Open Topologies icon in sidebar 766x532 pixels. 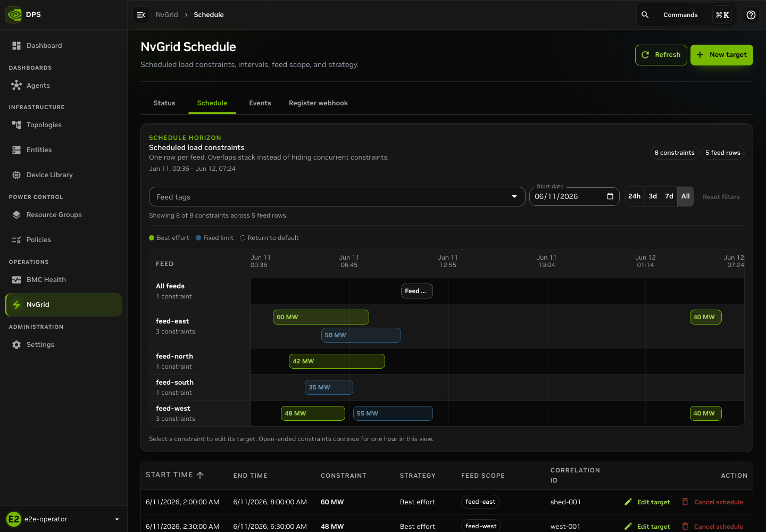16,124
